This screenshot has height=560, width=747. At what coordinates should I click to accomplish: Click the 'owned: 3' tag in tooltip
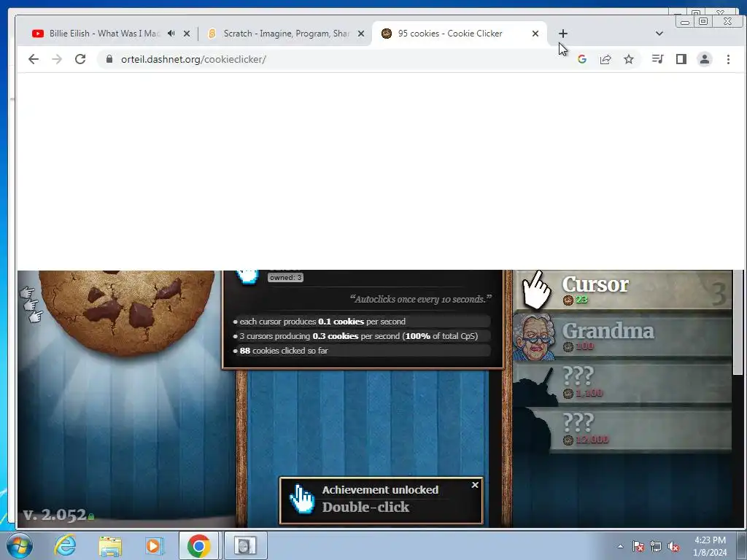285,278
